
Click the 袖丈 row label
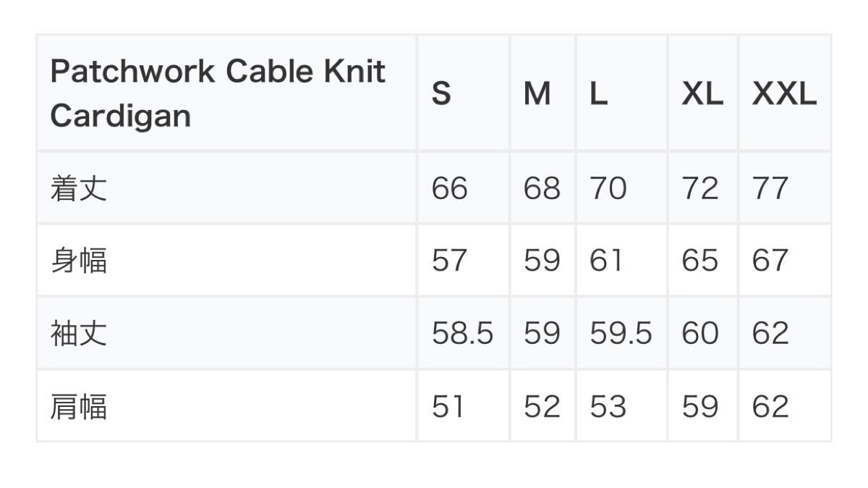coord(79,333)
